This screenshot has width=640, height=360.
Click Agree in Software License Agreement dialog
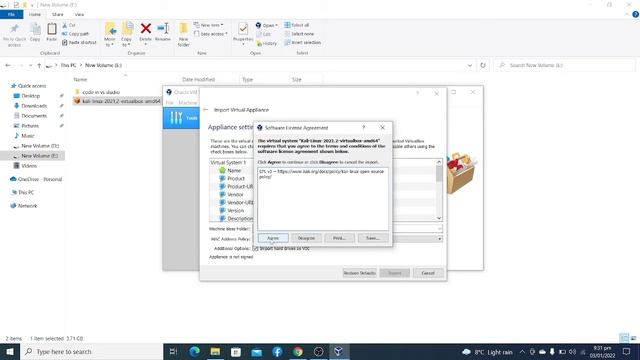tap(273, 238)
